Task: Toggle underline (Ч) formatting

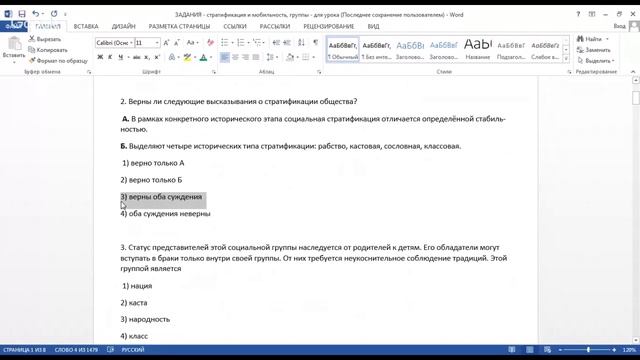Action: point(120,58)
